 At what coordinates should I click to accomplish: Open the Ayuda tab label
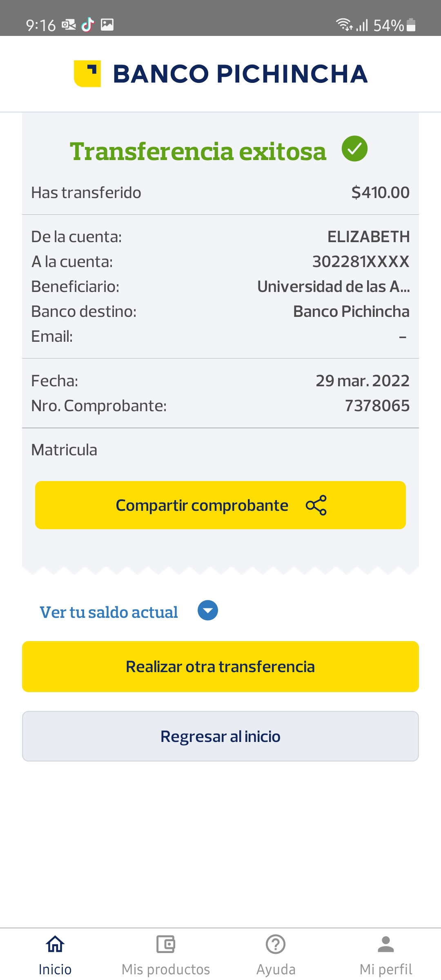coord(276,969)
